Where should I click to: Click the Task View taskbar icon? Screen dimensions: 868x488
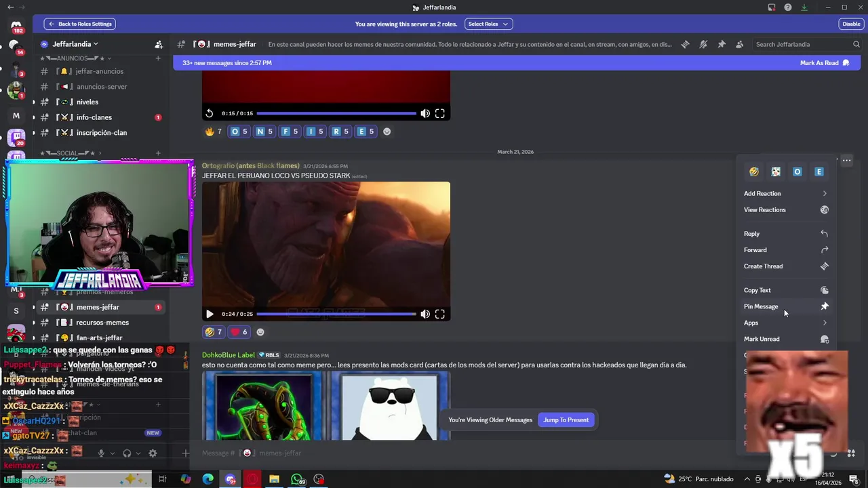[x=163, y=479]
